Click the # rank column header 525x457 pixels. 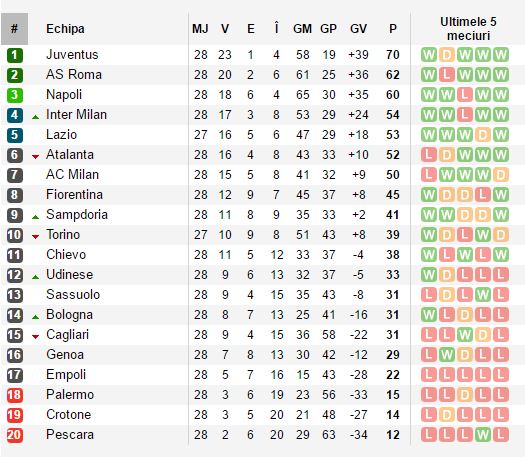(14, 29)
